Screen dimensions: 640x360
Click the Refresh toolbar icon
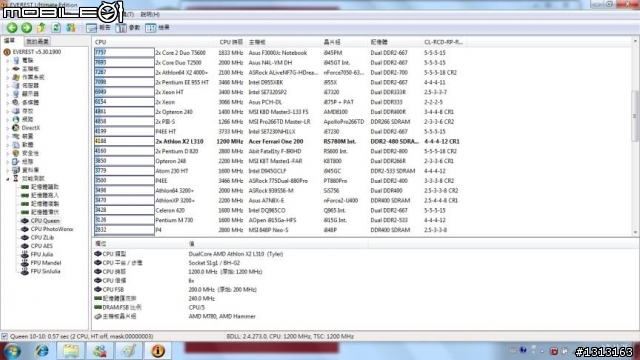point(56,28)
